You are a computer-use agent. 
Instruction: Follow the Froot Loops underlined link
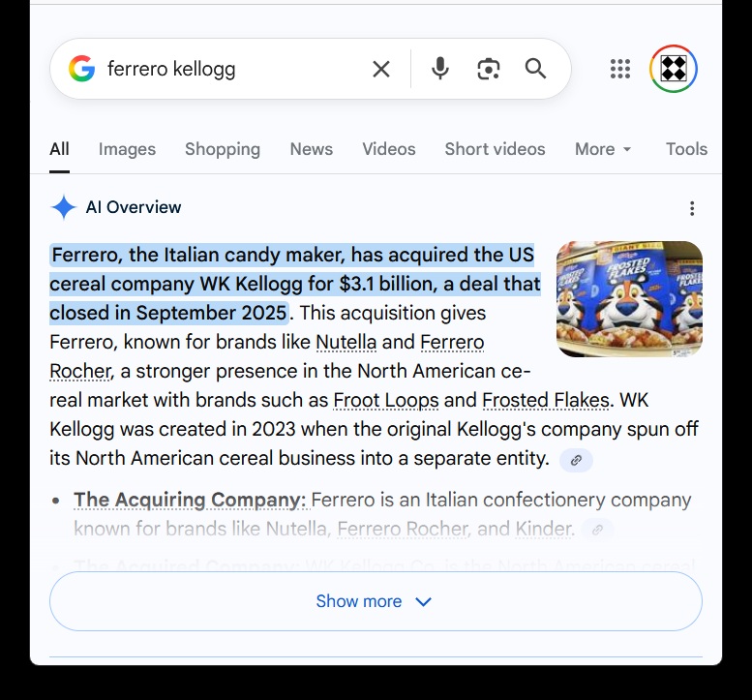pos(386,401)
